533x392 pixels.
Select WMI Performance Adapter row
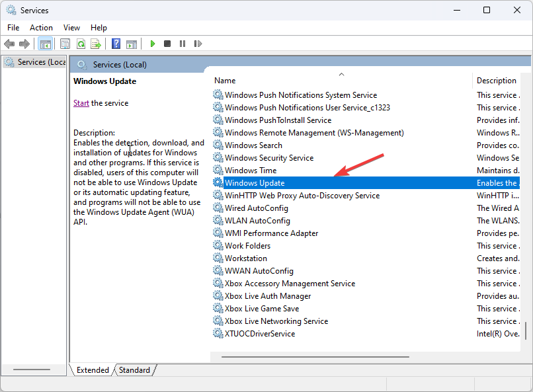click(x=366, y=233)
